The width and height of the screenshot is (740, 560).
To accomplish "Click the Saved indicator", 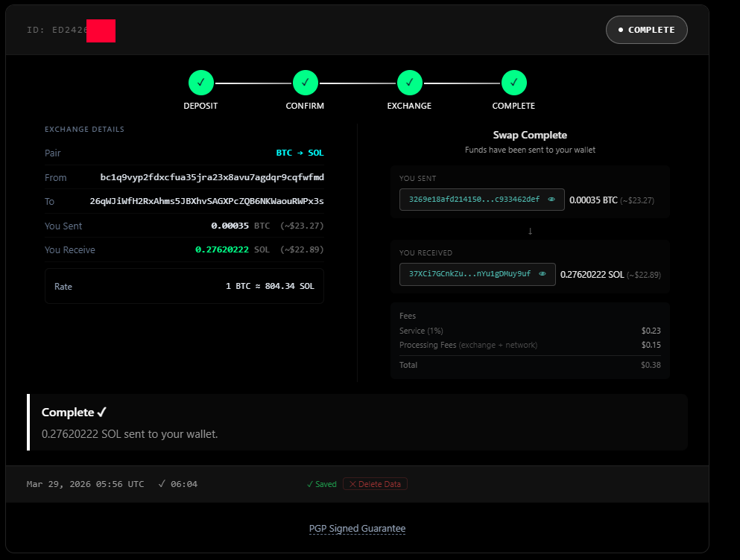I will [x=321, y=484].
